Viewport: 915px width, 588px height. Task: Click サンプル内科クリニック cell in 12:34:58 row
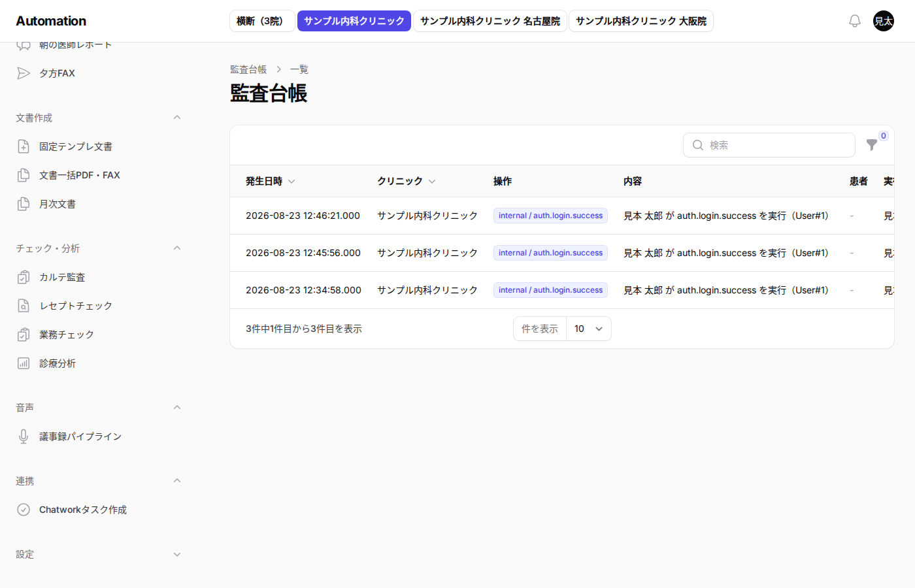coord(427,290)
